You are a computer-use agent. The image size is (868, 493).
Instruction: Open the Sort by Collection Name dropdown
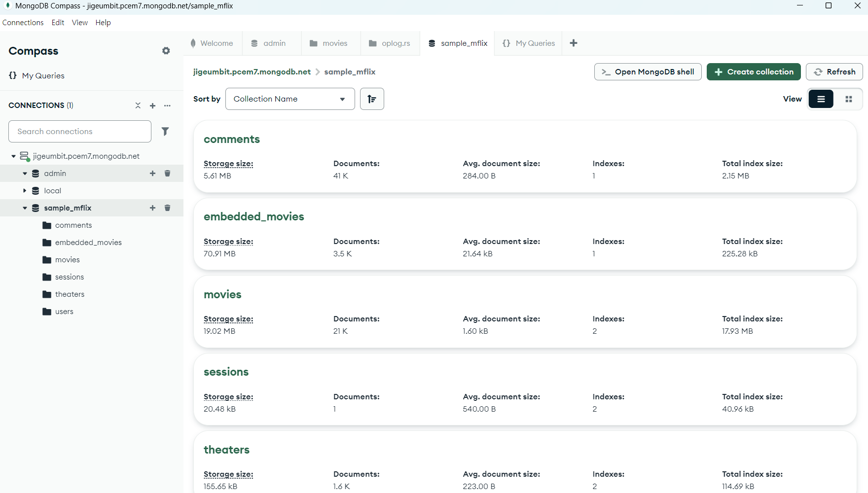[290, 99]
